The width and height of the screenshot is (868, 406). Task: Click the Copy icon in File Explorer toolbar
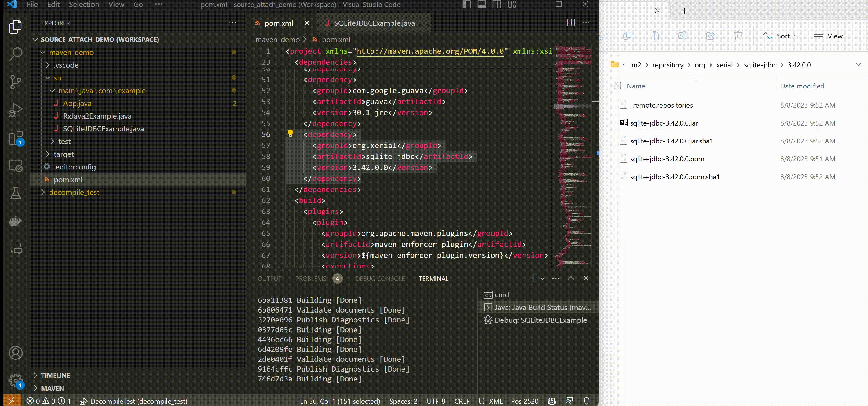click(x=627, y=36)
